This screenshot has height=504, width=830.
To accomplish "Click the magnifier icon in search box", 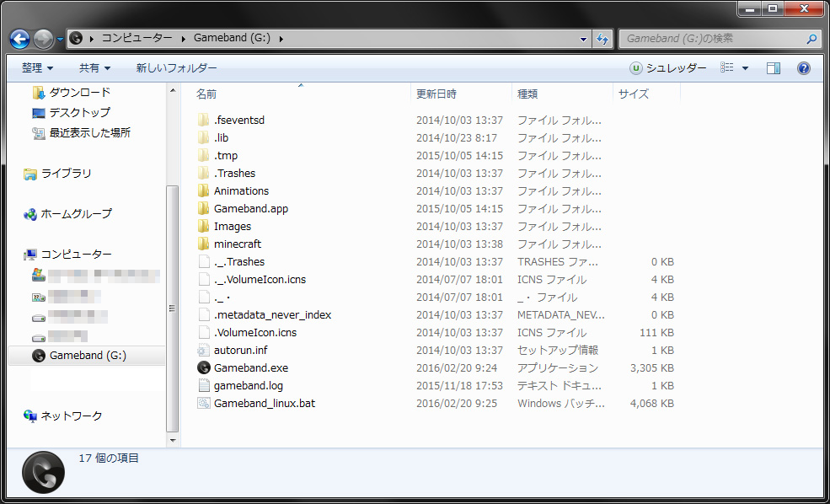I will pyautogui.click(x=811, y=39).
